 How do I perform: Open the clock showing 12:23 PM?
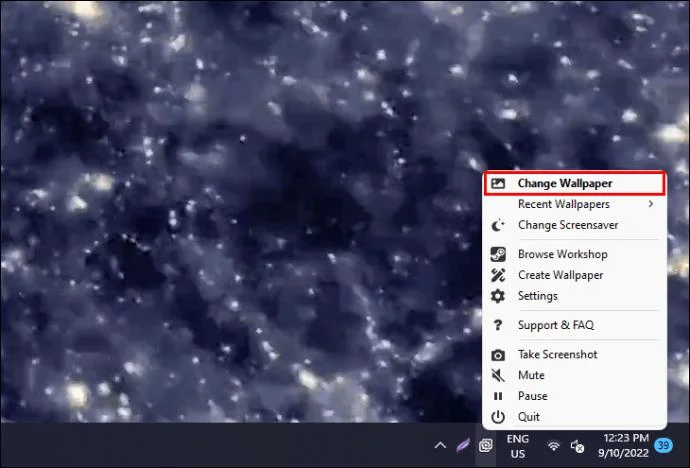click(623, 445)
